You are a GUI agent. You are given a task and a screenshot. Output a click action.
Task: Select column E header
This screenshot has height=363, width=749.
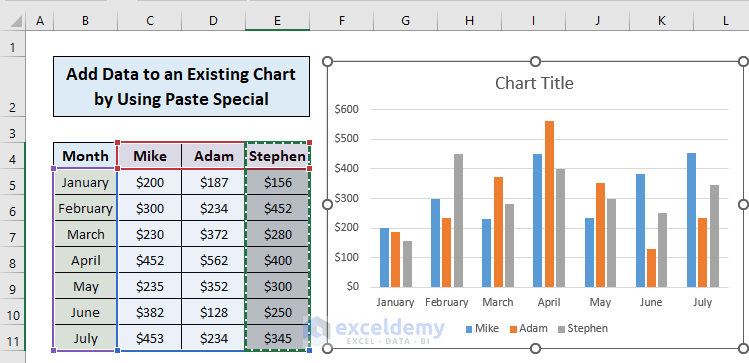tap(278, 21)
